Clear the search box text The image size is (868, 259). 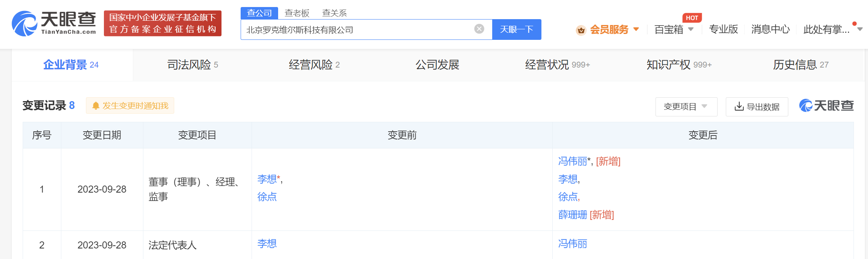point(479,29)
